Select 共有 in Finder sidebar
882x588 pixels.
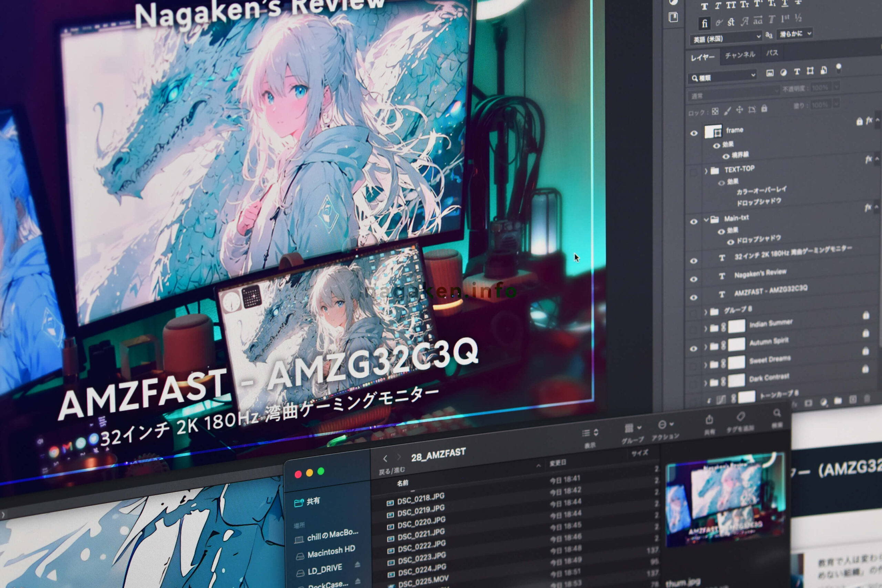[x=308, y=502]
